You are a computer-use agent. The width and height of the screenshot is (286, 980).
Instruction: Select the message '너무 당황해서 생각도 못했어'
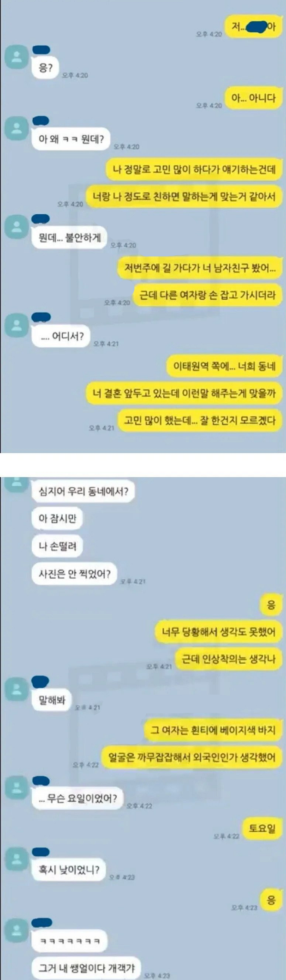(x=218, y=631)
